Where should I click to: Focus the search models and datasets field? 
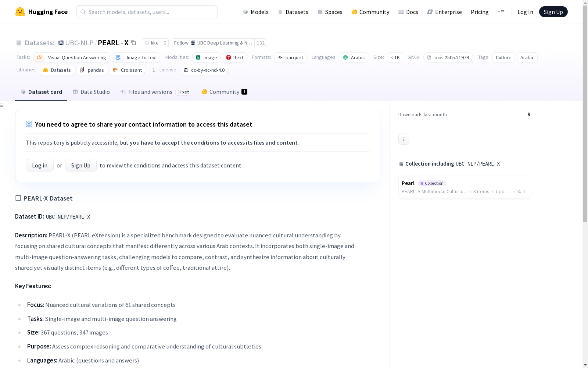point(147,12)
